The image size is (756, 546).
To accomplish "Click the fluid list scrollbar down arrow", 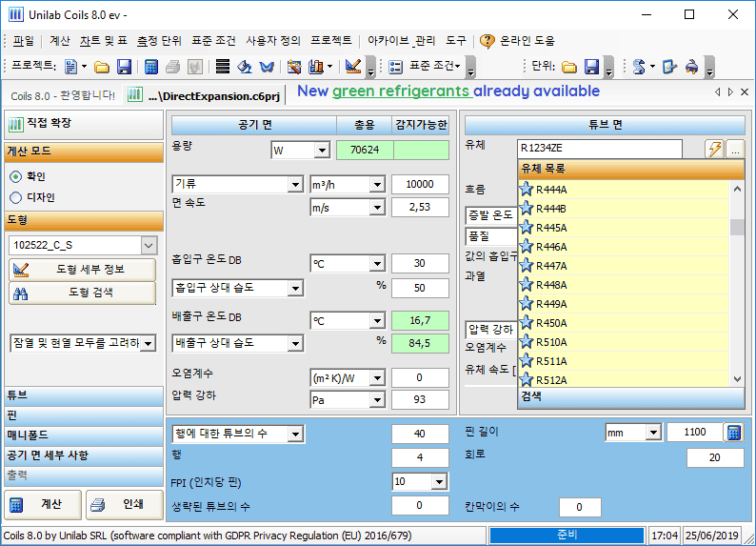I will tap(737, 379).
